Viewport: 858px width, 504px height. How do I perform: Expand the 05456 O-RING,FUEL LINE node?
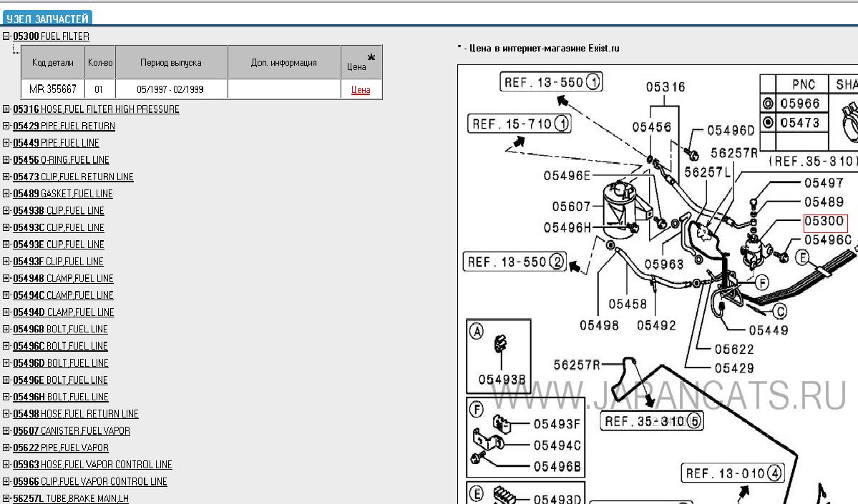click(6, 160)
